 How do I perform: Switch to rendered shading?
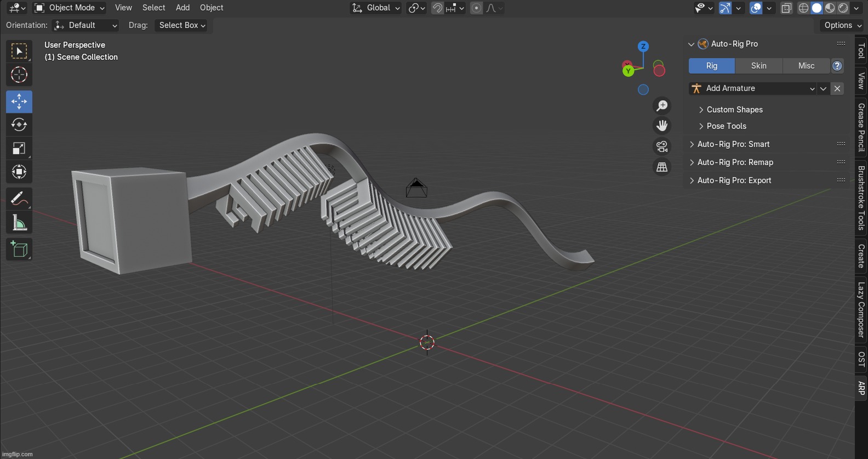[x=843, y=8]
